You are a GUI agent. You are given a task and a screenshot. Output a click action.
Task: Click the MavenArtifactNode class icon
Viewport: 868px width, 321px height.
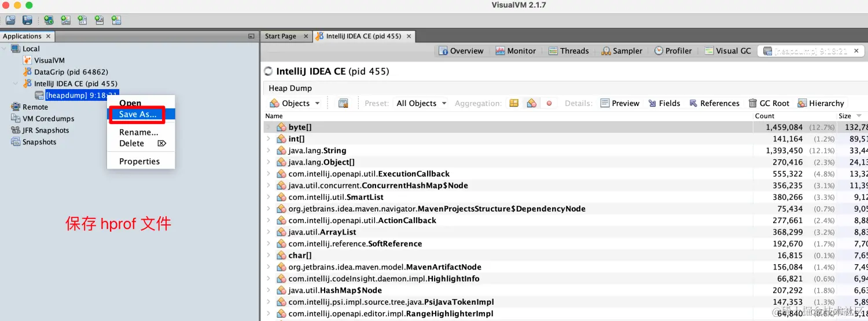281,267
